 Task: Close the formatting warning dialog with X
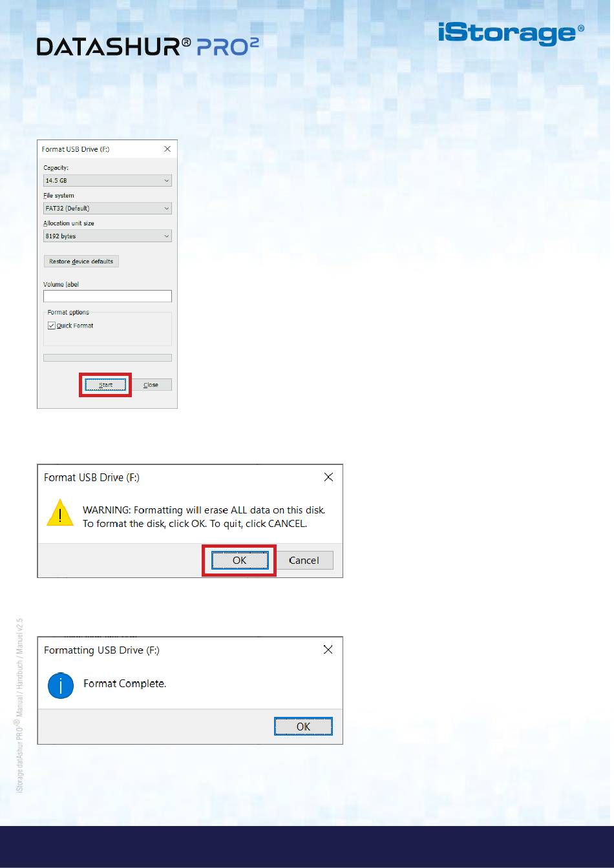click(328, 477)
